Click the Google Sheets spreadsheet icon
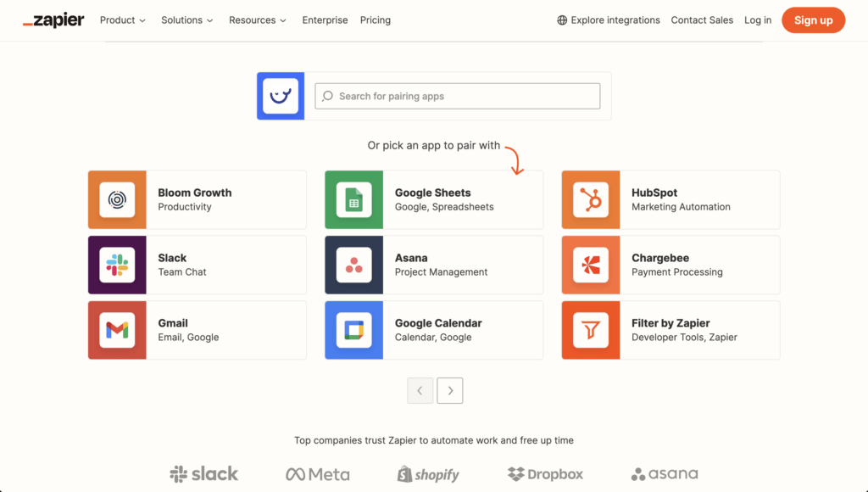868x492 pixels. coord(353,200)
